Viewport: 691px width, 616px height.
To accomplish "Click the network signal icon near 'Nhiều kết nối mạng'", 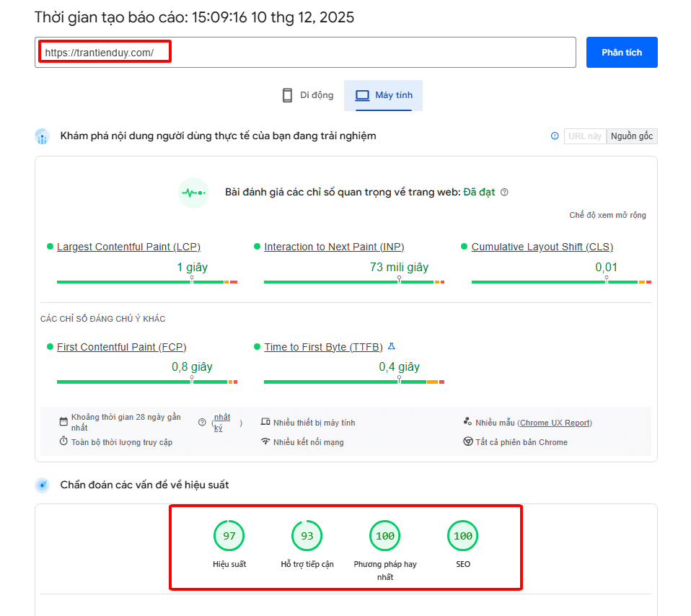I will click(x=266, y=440).
